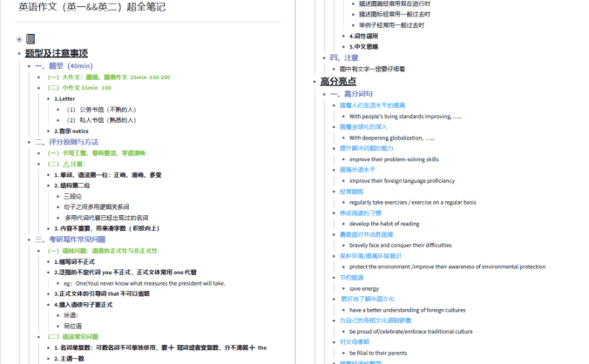Click the item '2. 主谓一致'

tap(69, 359)
